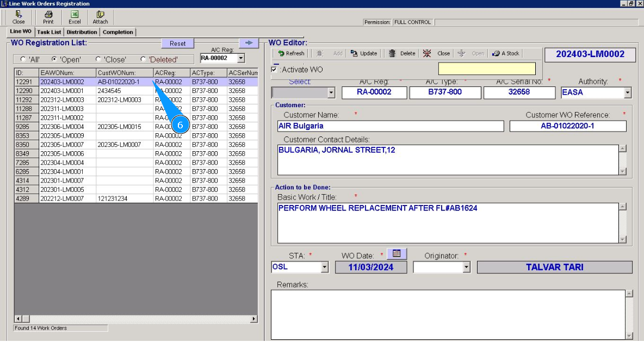
Task: Open the Completion tab
Action: coord(118,32)
